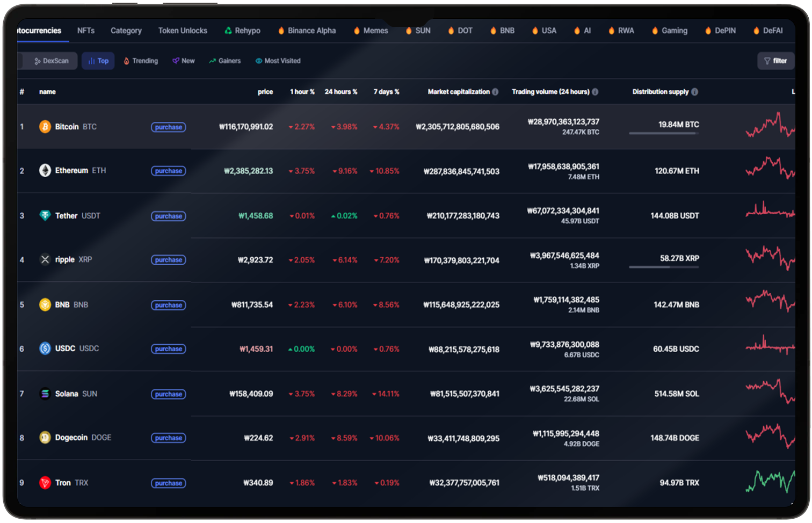Viewport: 812px width, 523px height.
Task: Open DexScan view
Action: click(50, 61)
